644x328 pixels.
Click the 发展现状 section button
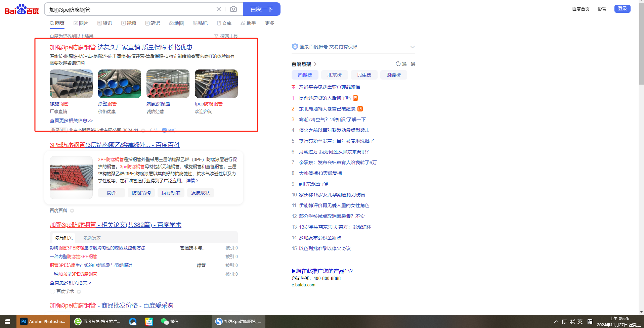tap(201, 193)
